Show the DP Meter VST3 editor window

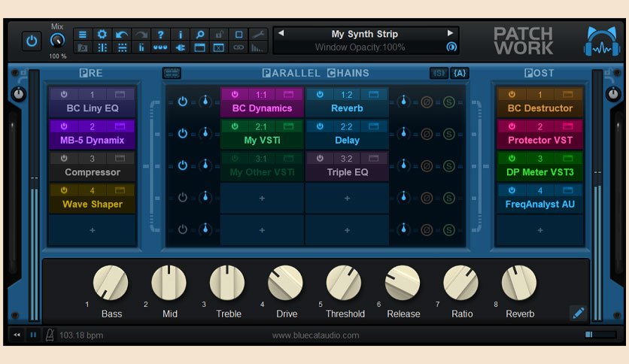click(567, 159)
